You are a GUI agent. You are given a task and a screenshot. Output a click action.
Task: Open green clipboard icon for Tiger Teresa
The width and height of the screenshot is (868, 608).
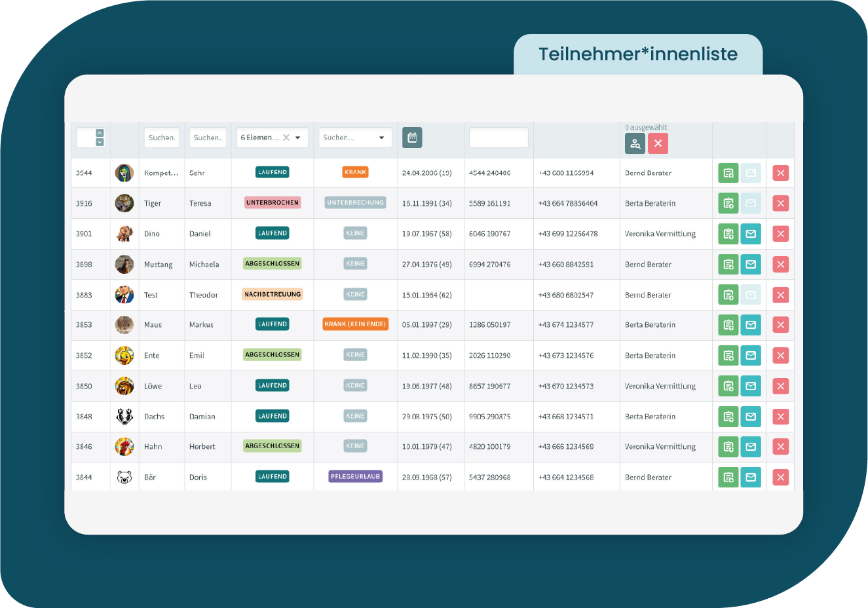(x=728, y=203)
